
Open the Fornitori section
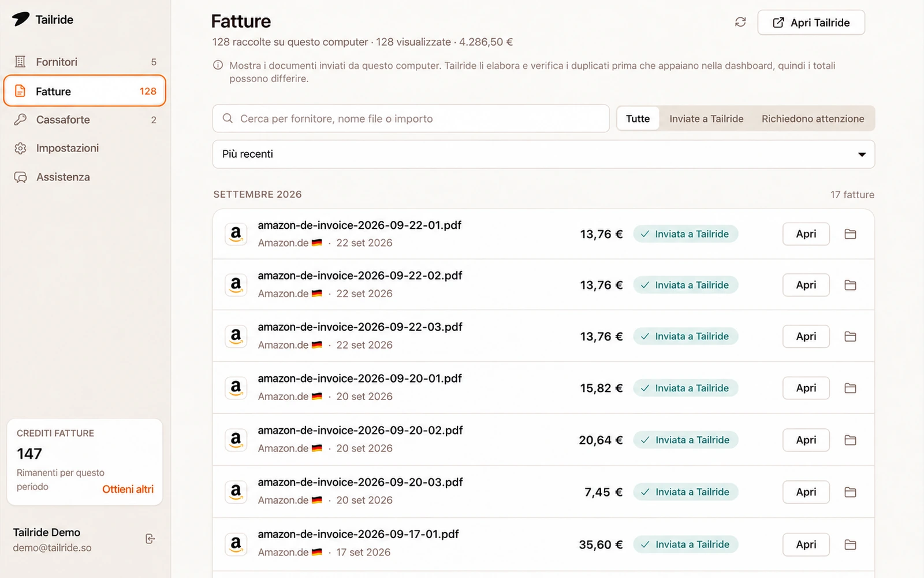(85, 62)
